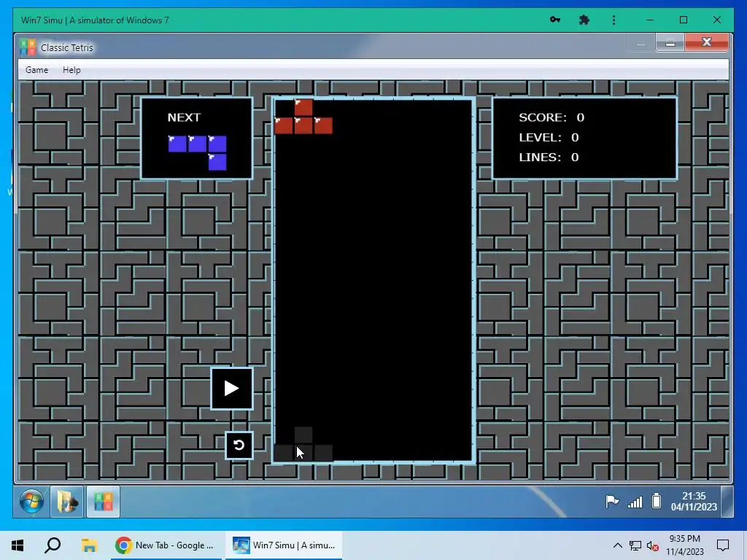Open the Windows 10 search icon

[53, 545]
